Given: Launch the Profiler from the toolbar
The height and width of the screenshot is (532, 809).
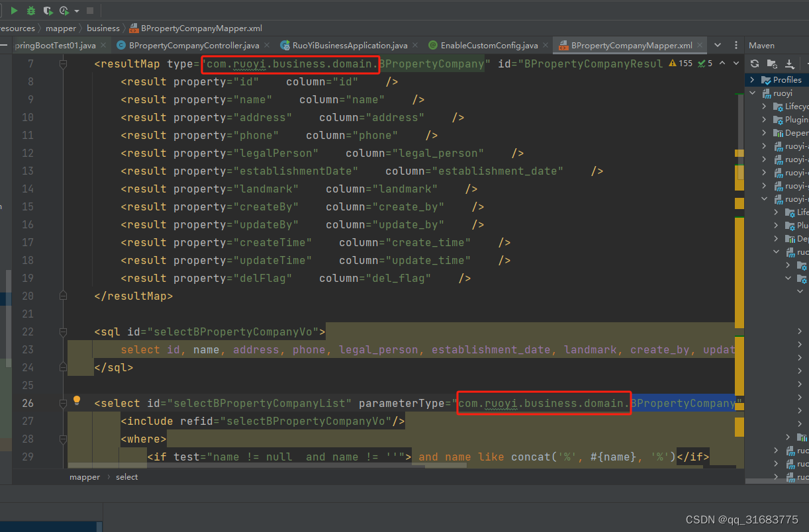Looking at the screenshot, I should [63, 11].
